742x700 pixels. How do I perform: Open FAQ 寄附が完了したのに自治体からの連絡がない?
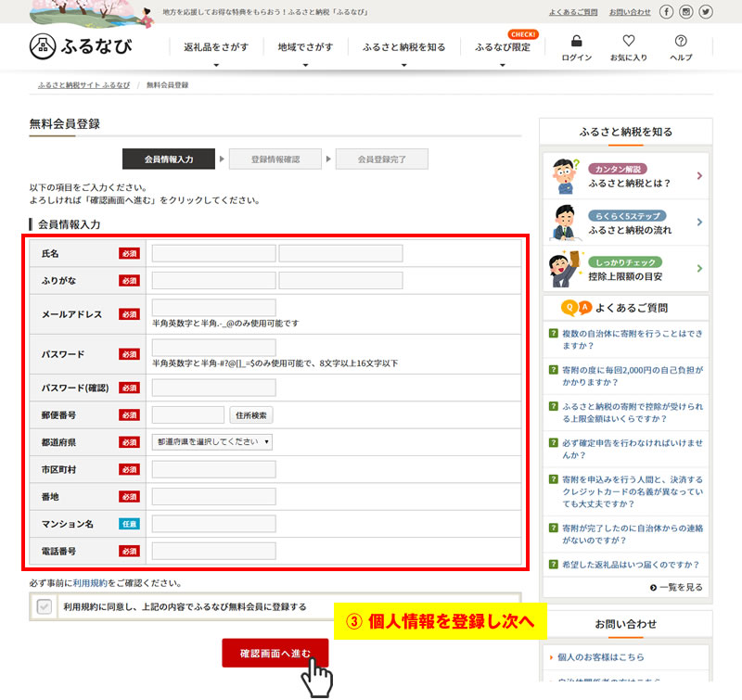click(633, 534)
